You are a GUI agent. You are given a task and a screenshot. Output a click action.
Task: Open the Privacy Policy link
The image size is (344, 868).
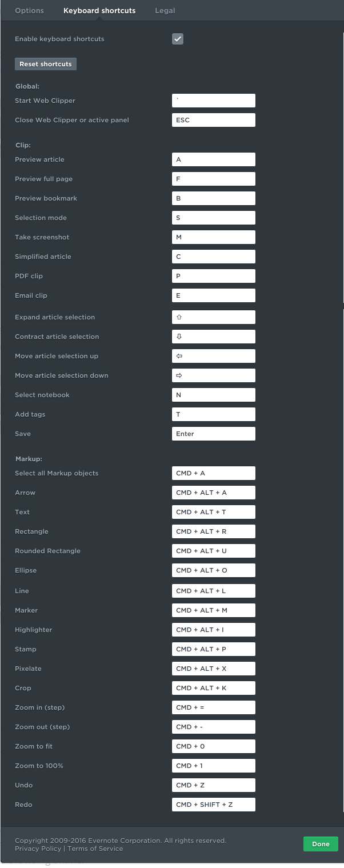pyautogui.click(x=38, y=849)
